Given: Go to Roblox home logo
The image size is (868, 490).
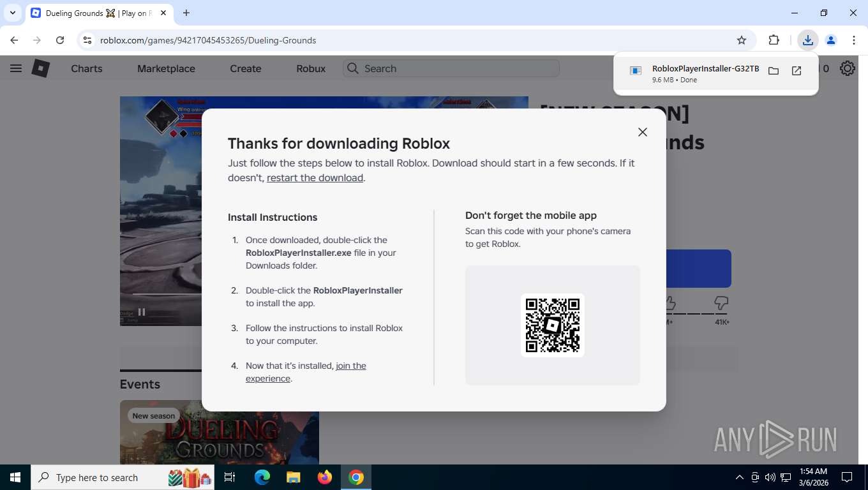Looking at the screenshot, I should [41, 68].
